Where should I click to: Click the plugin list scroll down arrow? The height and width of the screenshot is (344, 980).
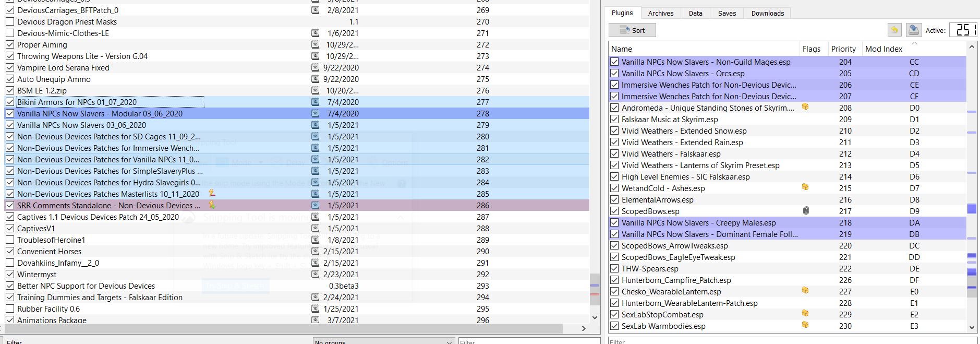click(x=972, y=327)
